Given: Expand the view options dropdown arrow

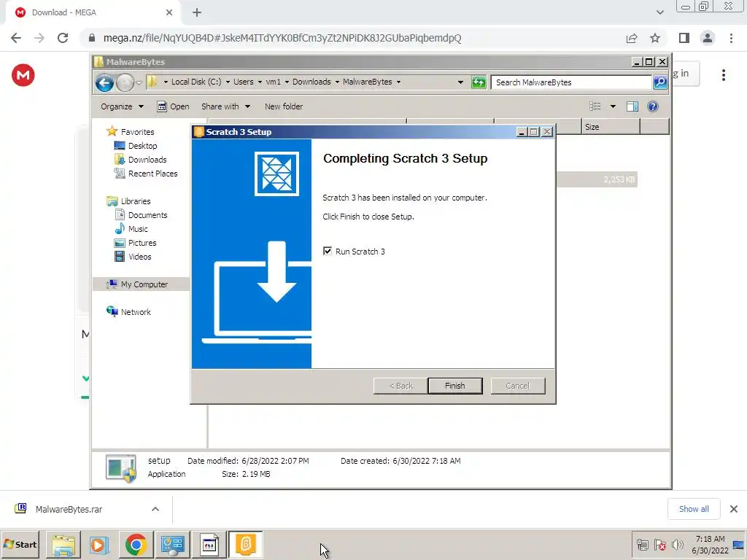Looking at the screenshot, I should [x=613, y=106].
